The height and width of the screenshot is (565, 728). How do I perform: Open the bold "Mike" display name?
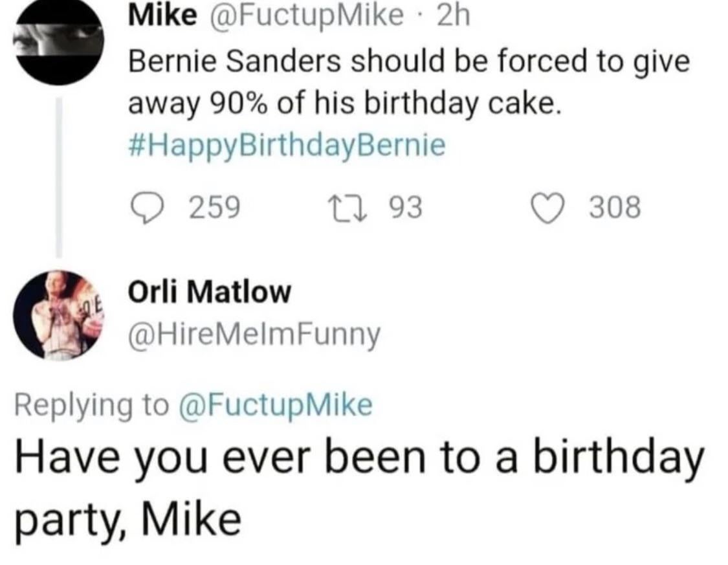click(x=163, y=16)
